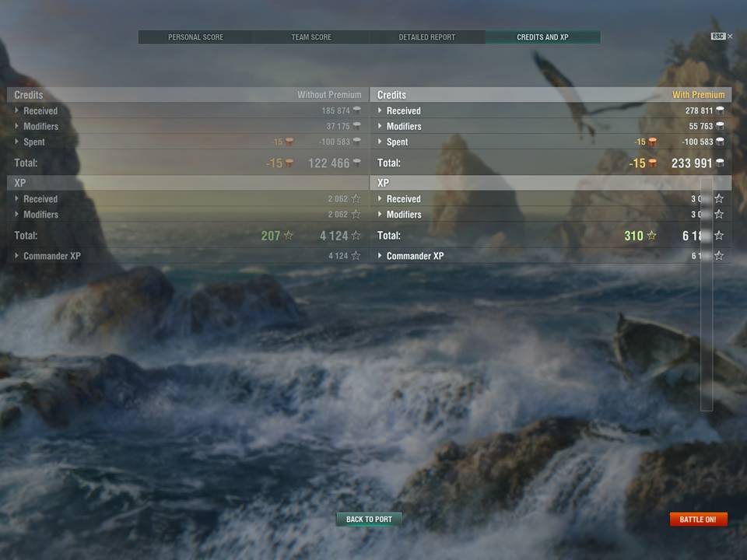Click the star icon in non-premium Modifiers XP row

tap(356, 215)
